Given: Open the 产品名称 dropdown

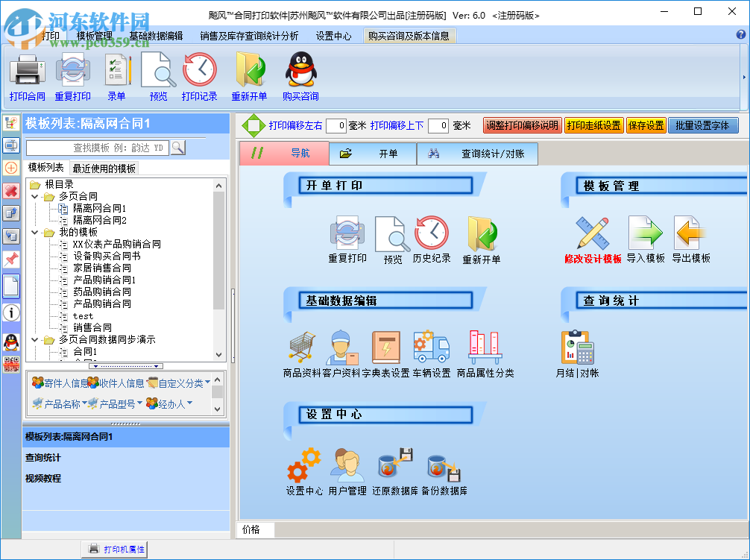Looking at the screenshot, I should [59, 404].
